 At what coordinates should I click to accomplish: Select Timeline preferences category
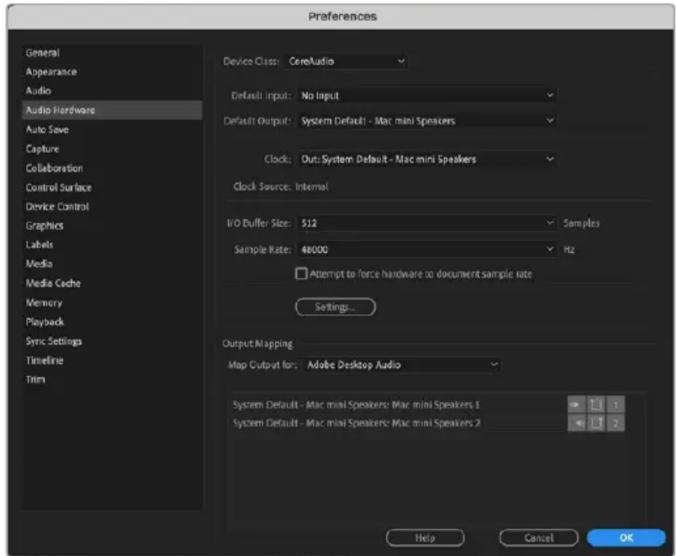pyautogui.click(x=112, y=360)
